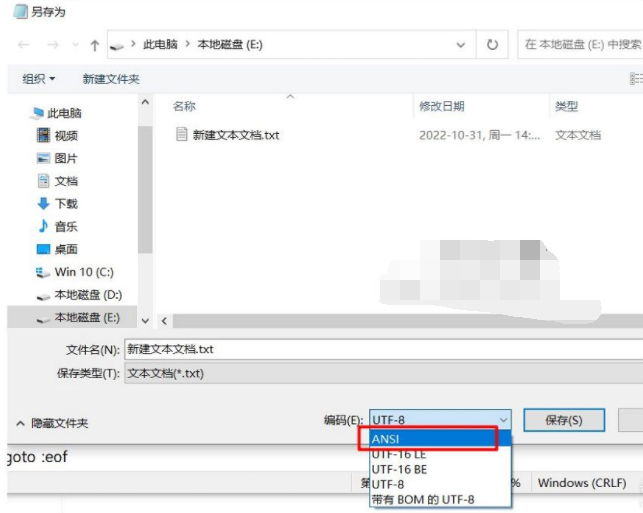Viewport: 643px width, 513px height.
Task: Collapse folders via 隐藏文件夹
Action: click(52, 423)
